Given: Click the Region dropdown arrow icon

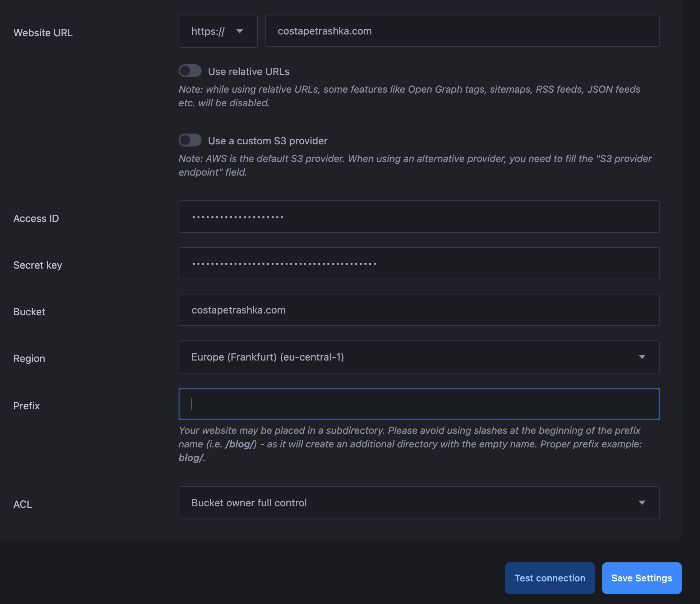Looking at the screenshot, I should [x=642, y=357].
